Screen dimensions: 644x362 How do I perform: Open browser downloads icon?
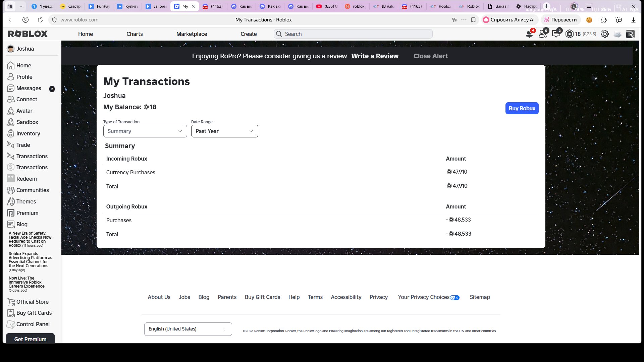[633, 20]
